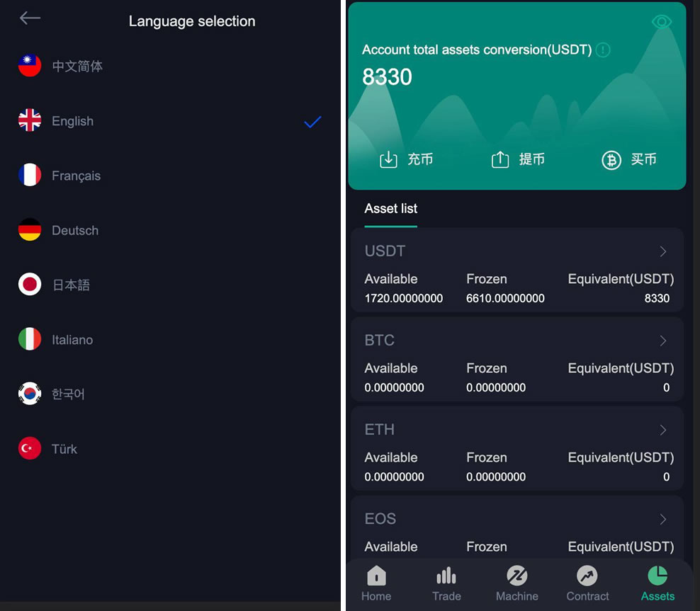Expand the ETH asset row chevron

click(x=663, y=430)
